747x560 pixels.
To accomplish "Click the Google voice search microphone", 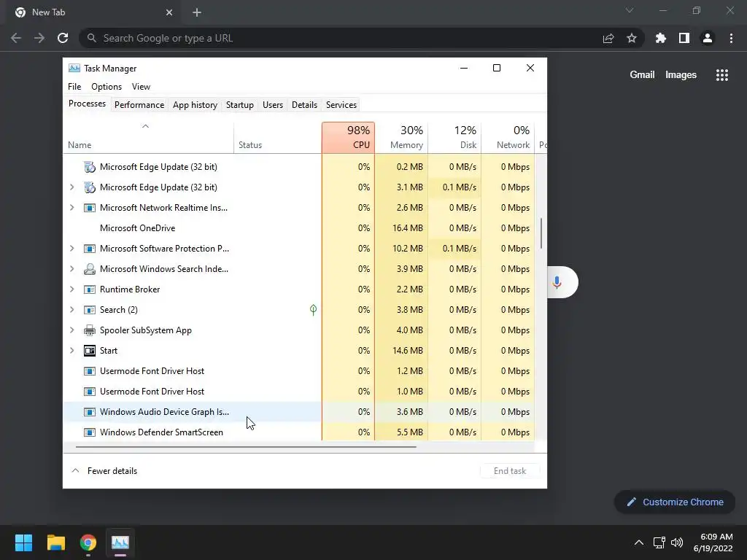I will coord(557,282).
